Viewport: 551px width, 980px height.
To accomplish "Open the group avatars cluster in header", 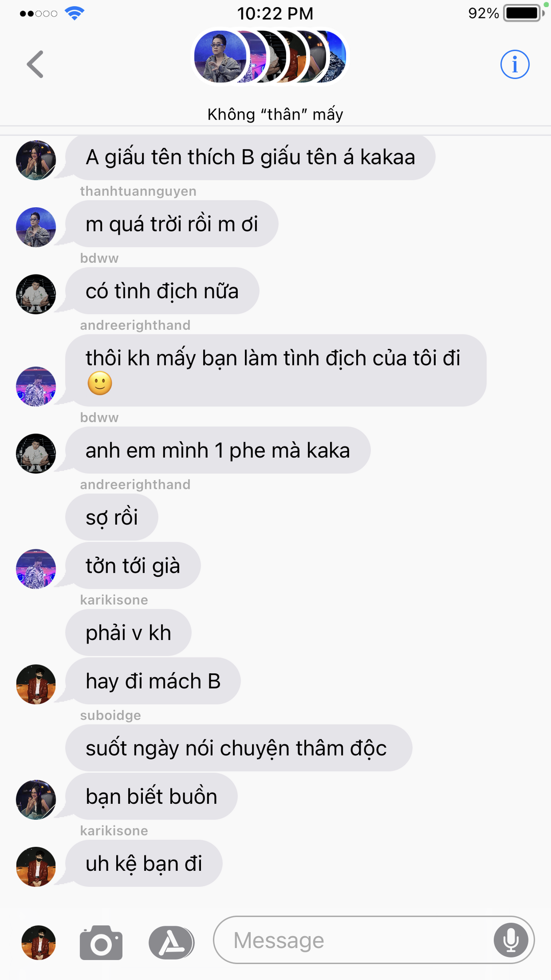I will coord(270,57).
